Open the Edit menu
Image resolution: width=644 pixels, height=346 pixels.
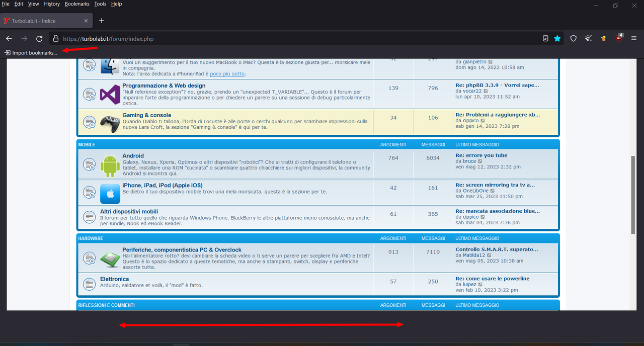[x=19, y=4]
